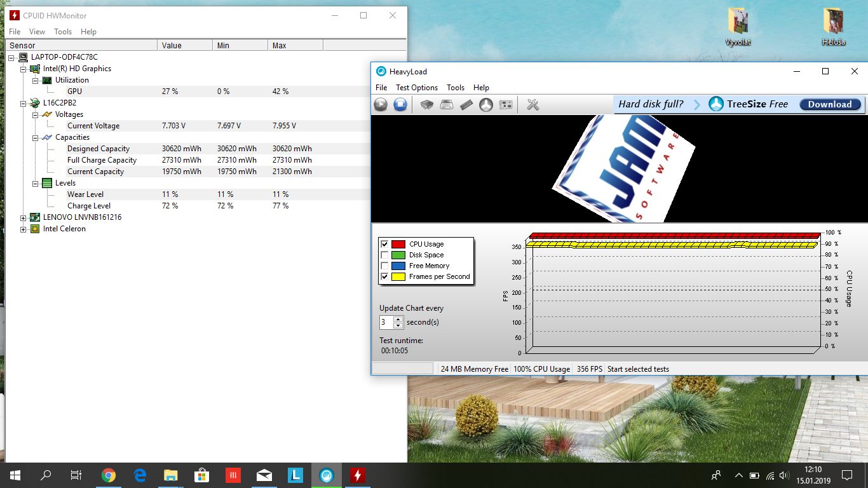
Task: Uncheck the CPU Usage checkbox
Action: [384, 244]
